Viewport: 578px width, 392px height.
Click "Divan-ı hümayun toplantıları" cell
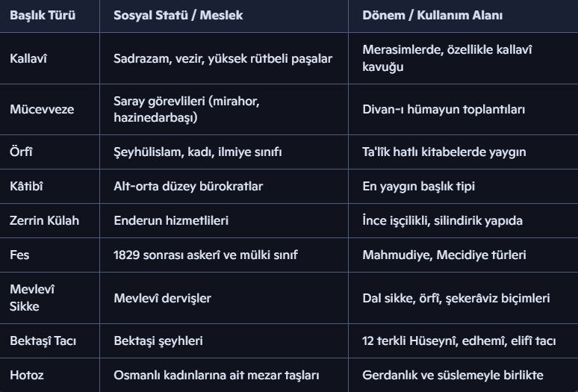click(x=444, y=109)
